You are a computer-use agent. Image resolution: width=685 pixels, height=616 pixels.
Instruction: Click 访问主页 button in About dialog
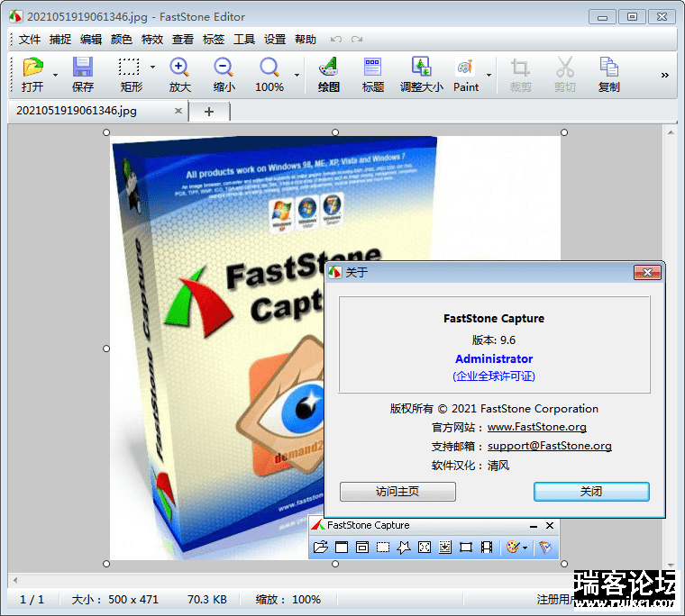pos(397,492)
